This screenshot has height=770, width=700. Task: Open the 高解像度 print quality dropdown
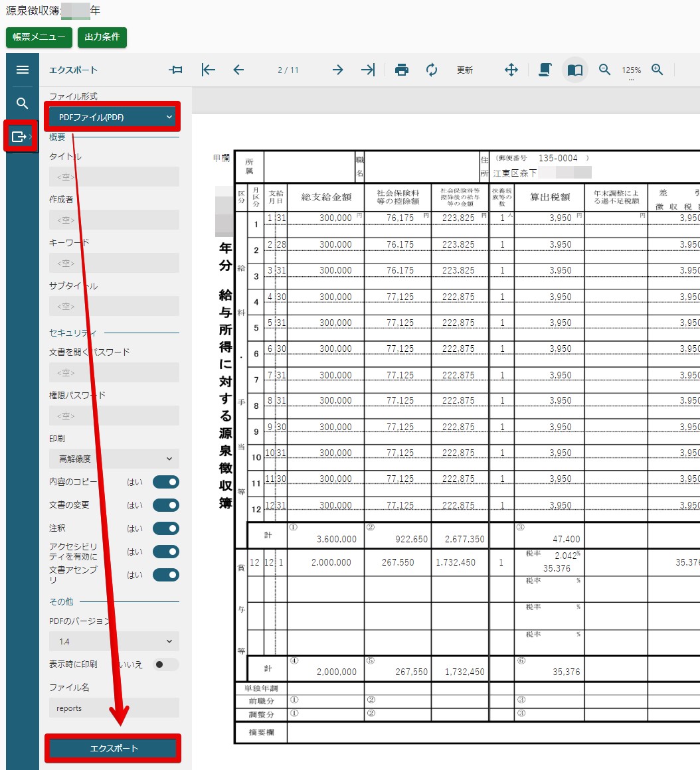tap(114, 459)
